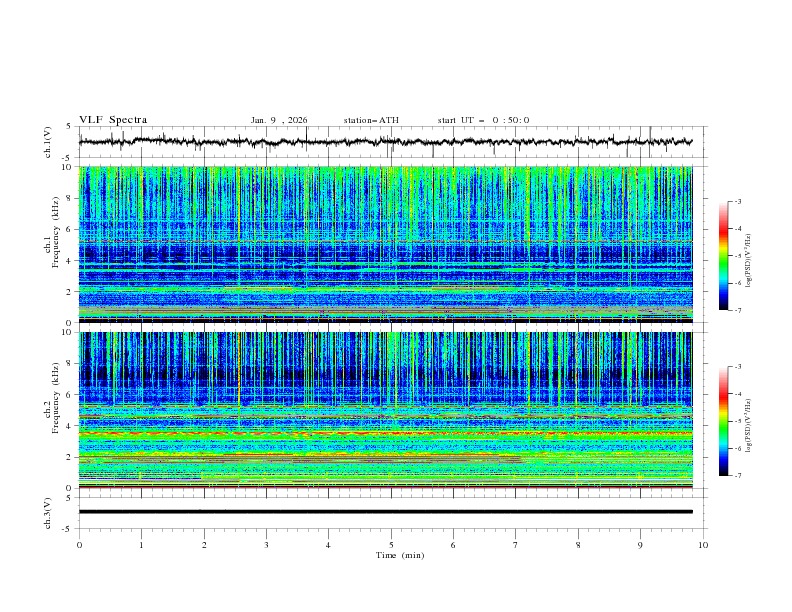Image resolution: width=792 pixels, height=612 pixels.
Task: Select the Jan. 9, 2026 date label
Action: [x=279, y=120]
